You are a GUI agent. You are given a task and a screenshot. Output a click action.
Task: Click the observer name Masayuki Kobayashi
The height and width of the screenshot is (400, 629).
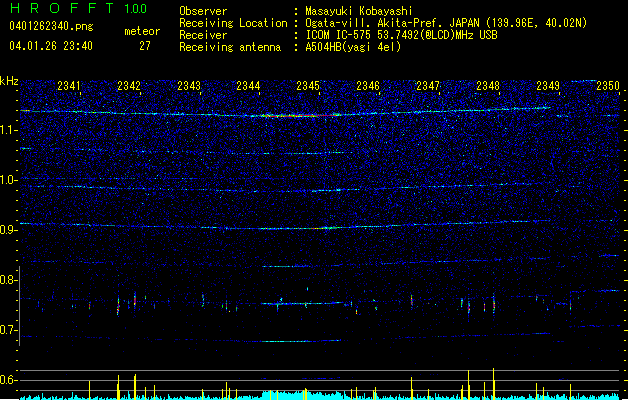click(x=359, y=11)
